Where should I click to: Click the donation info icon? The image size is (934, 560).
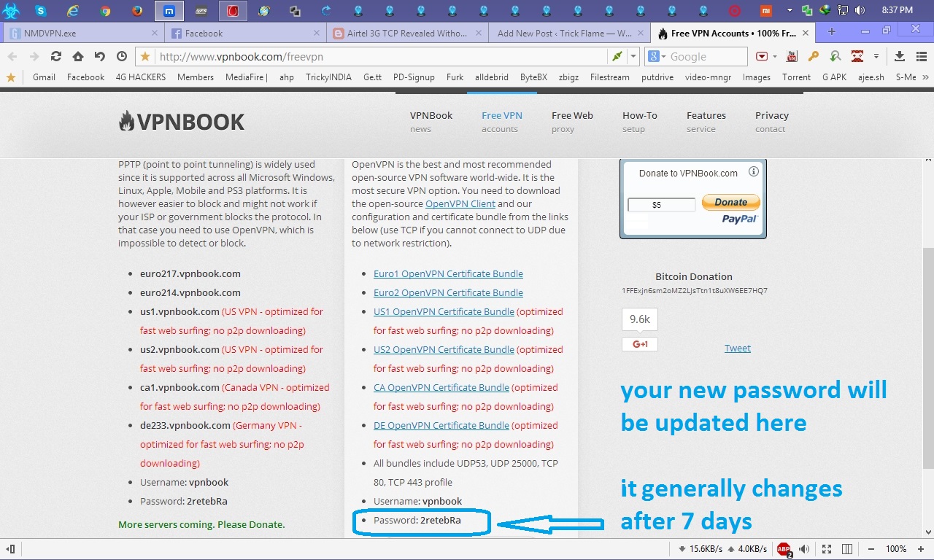pos(754,172)
